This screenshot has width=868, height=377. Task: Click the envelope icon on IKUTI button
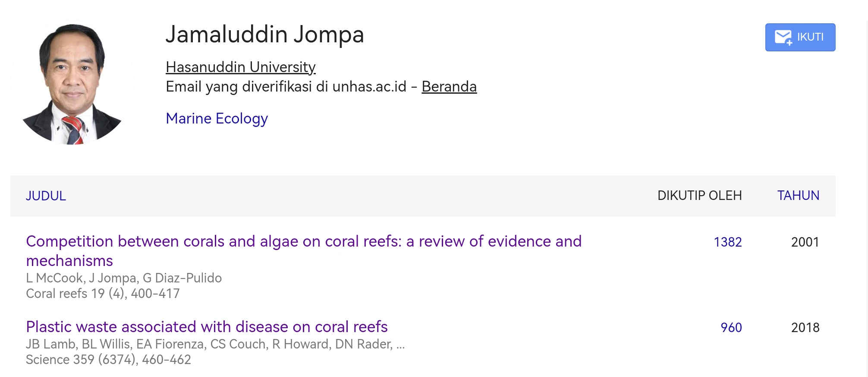(783, 38)
